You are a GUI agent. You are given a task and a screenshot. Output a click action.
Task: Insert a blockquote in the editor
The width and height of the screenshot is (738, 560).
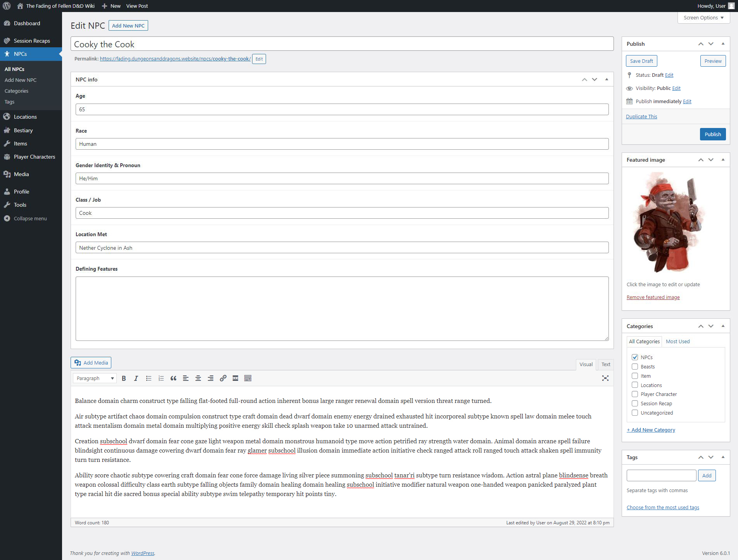click(x=173, y=379)
